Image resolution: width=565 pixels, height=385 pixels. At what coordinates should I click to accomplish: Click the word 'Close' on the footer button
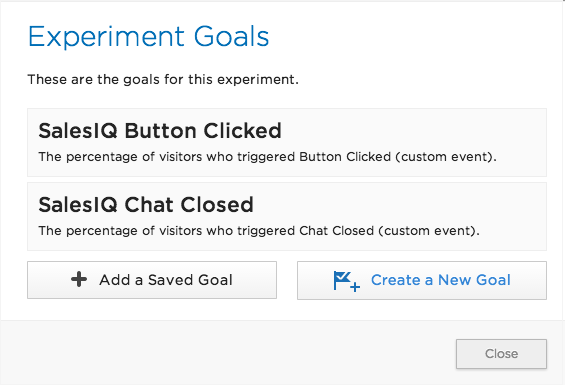[501, 354]
